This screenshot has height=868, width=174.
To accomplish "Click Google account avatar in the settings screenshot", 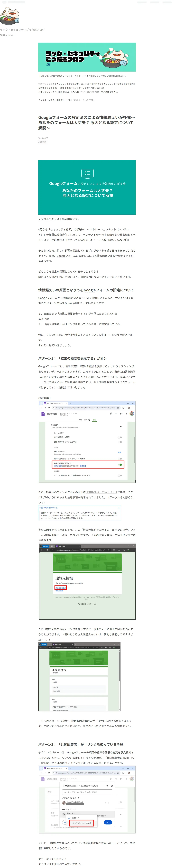I will click(x=132, y=413).
